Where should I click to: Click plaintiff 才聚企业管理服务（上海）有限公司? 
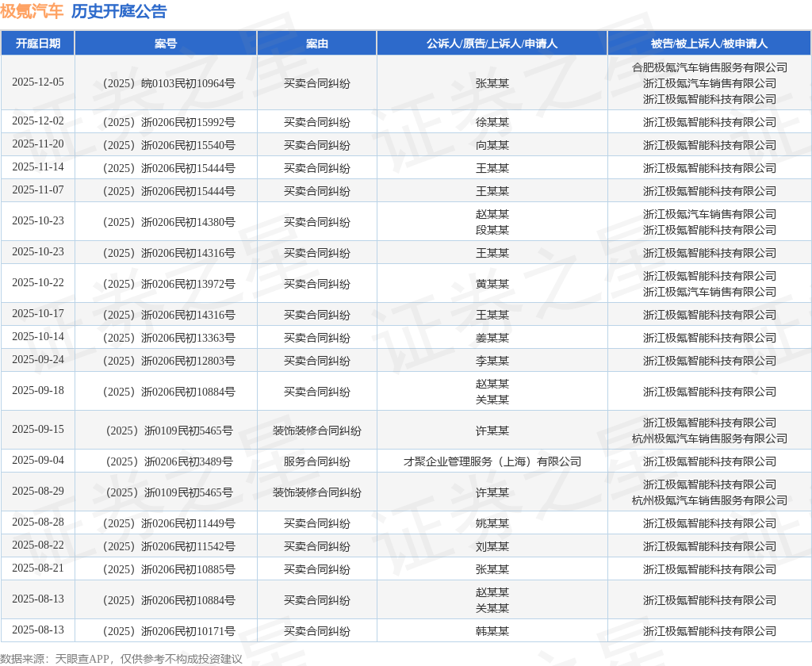click(x=492, y=461)
